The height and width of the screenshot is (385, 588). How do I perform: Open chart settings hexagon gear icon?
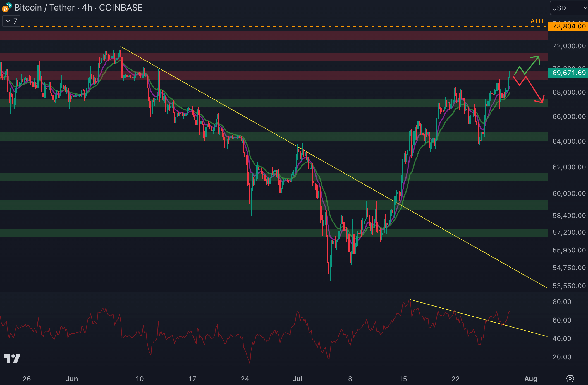pos(570,379)
